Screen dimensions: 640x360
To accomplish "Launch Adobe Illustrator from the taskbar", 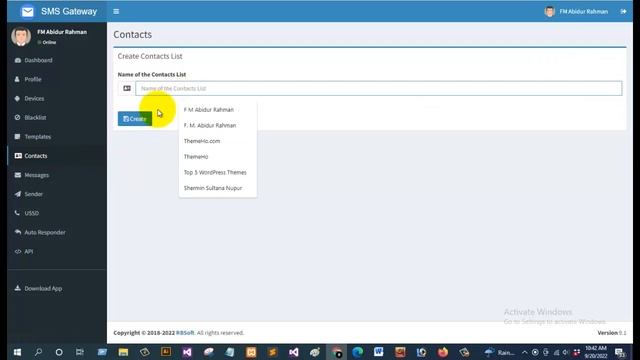I will coord(166,352).
